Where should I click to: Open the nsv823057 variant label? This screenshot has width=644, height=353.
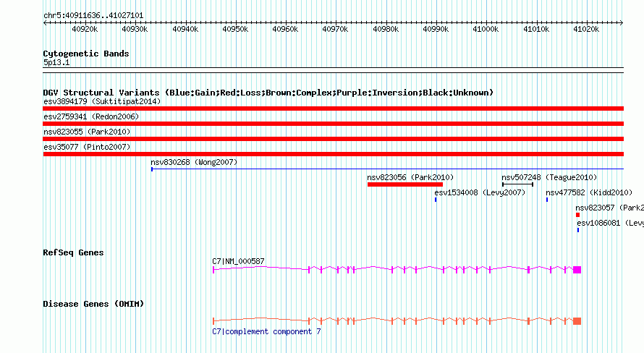(609, 208)
